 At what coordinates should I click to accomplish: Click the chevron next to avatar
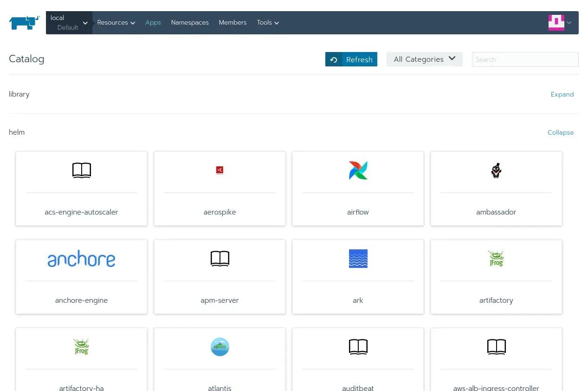pyautogui.click(x=569, y=22)
